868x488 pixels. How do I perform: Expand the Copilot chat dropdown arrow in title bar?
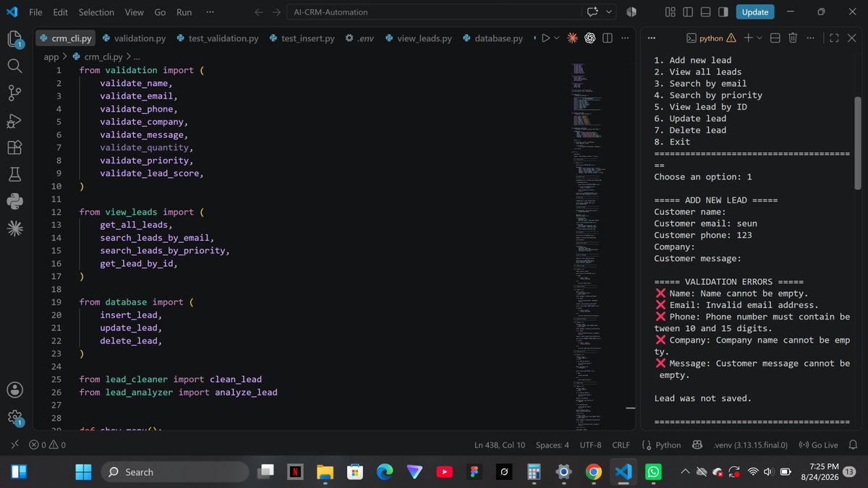[x=609, y=12]
